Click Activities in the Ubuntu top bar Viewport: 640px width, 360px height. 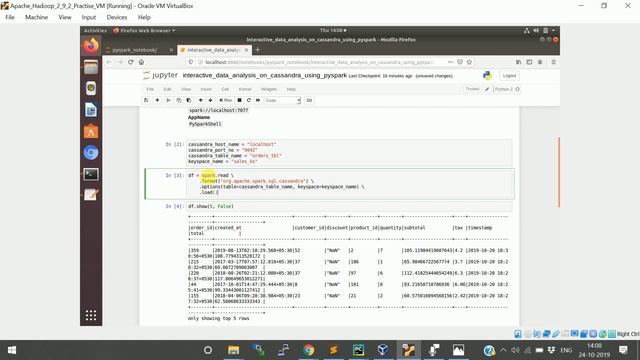tap(95, 31)
